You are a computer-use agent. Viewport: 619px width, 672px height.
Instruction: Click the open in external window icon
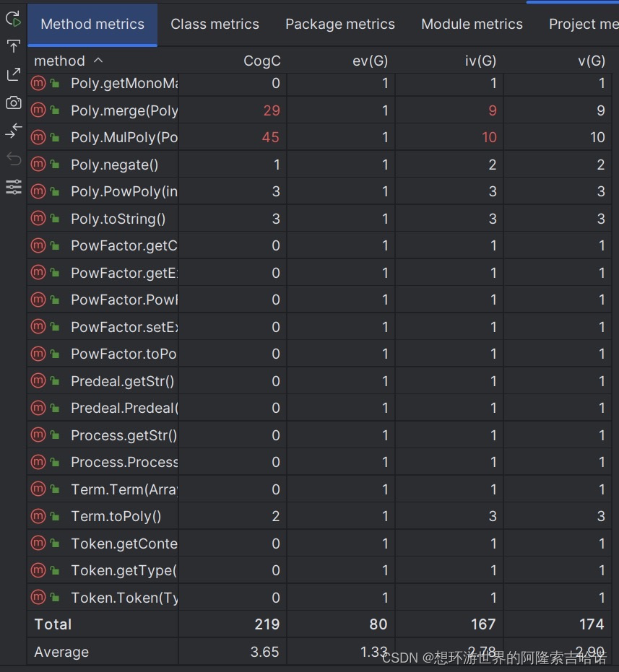(13, 74)
